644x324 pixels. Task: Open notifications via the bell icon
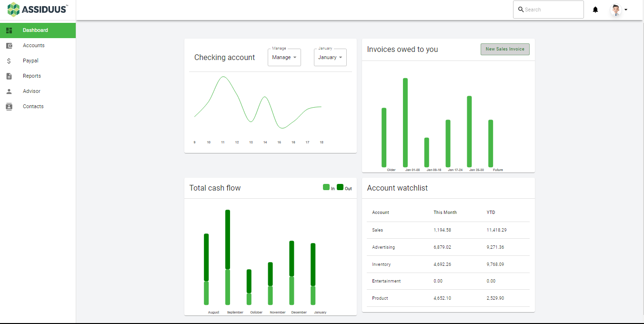coord(595,9)
